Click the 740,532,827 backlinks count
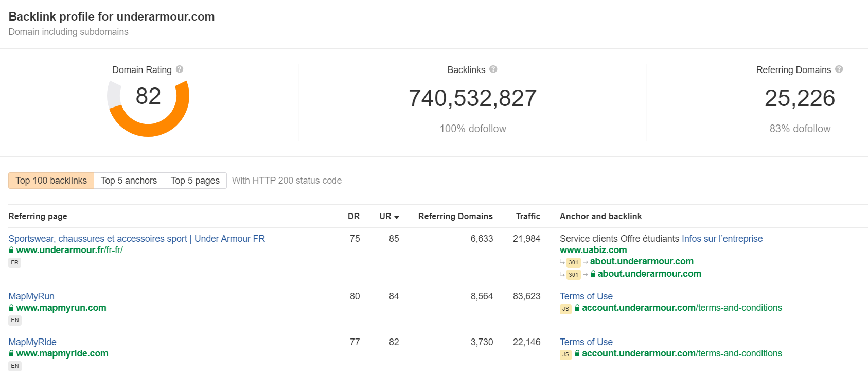This screenshot has width=868, height=375. [x=472, y=98]
